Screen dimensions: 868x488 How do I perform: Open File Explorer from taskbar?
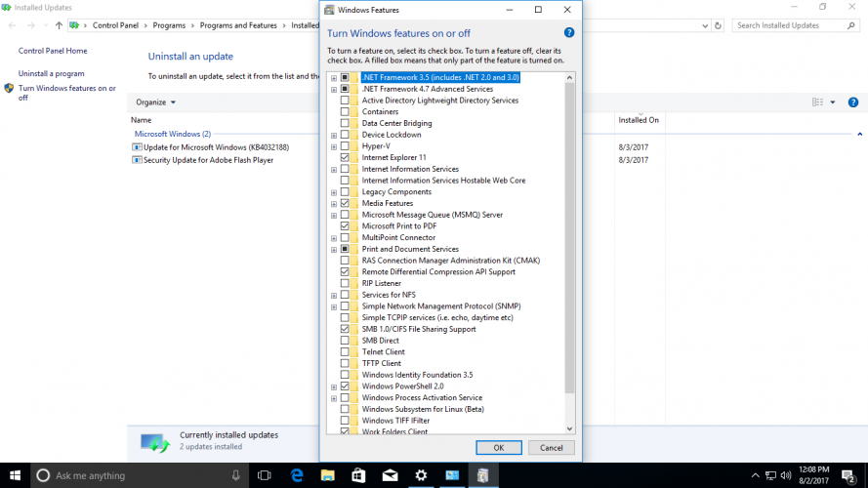[328, 475]
